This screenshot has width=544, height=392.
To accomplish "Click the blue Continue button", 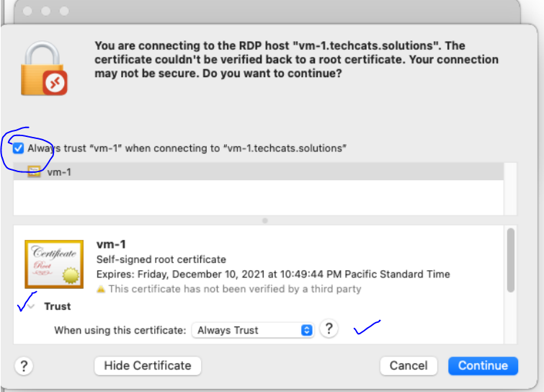I will click(x=483, y=365).
